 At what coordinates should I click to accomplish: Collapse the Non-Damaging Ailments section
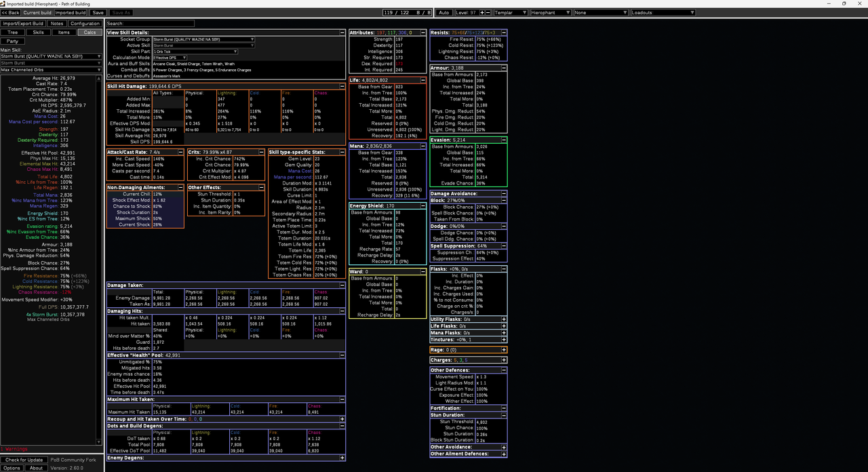[x=181, y=187]
